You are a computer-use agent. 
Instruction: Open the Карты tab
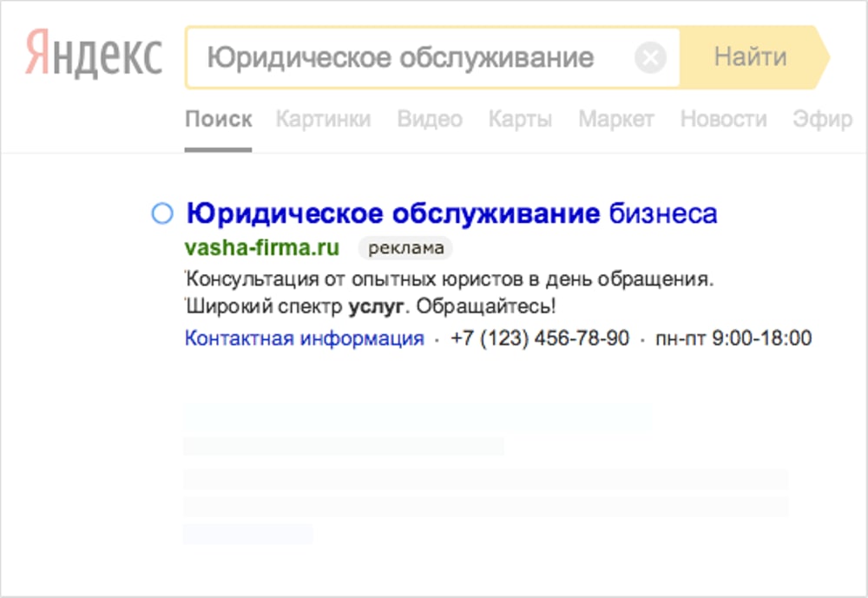click(520, 119)
